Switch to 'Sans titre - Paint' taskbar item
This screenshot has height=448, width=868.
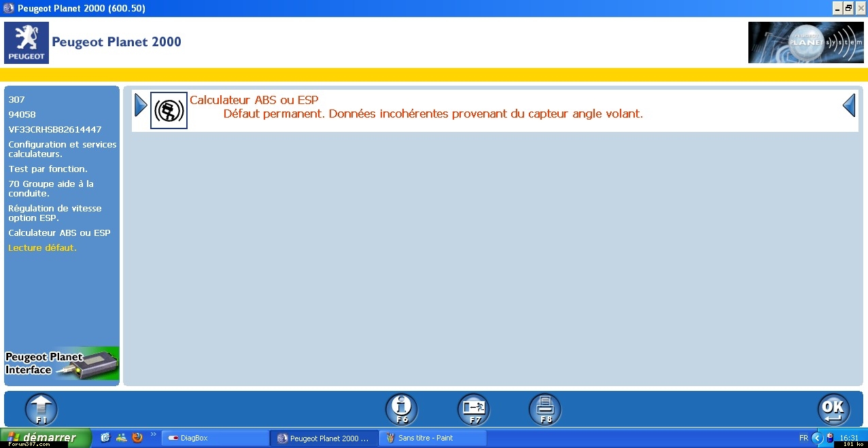(x=432, y=438)
